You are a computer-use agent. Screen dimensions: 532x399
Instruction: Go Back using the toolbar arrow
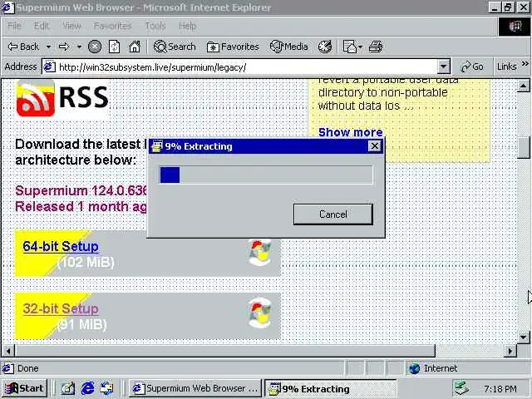23,47
